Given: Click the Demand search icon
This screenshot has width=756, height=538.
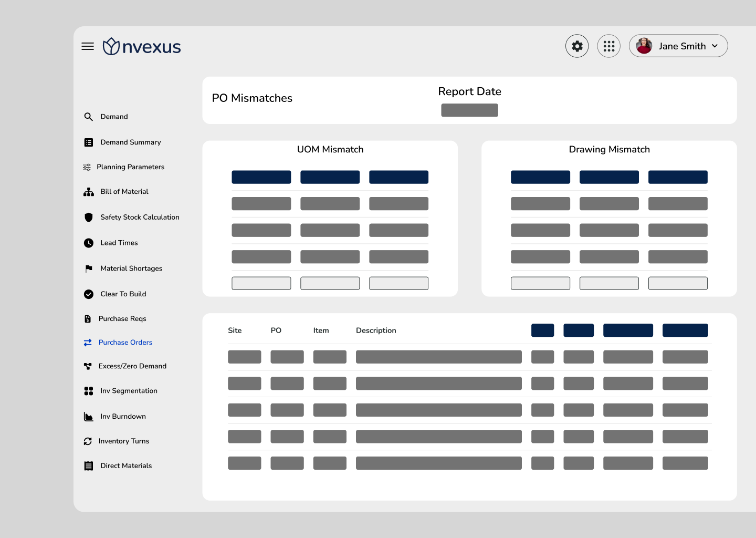Looking at the screenshot, I should [89, 117].
